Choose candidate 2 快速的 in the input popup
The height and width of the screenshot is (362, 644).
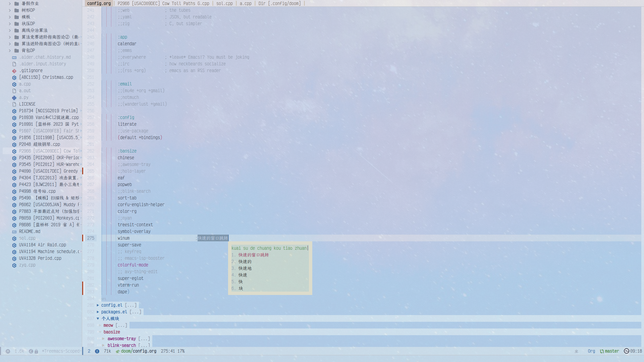pyautogui.click(x=245, y=262)
